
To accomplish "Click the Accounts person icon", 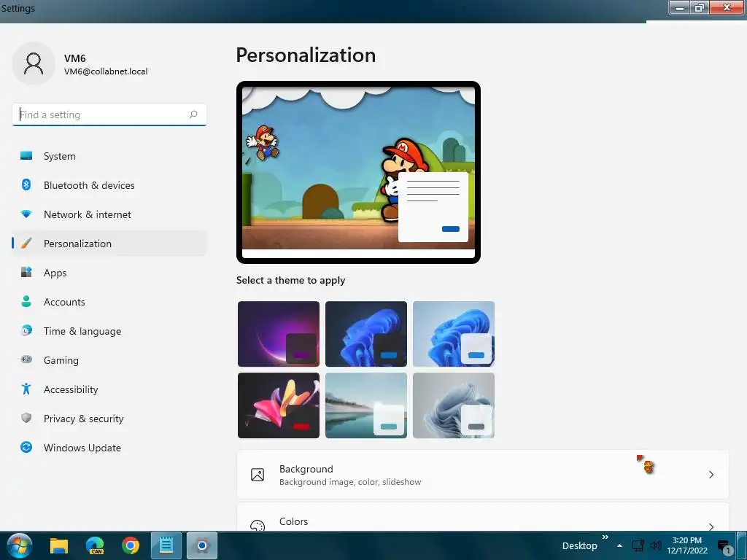I will coord(26,301).
